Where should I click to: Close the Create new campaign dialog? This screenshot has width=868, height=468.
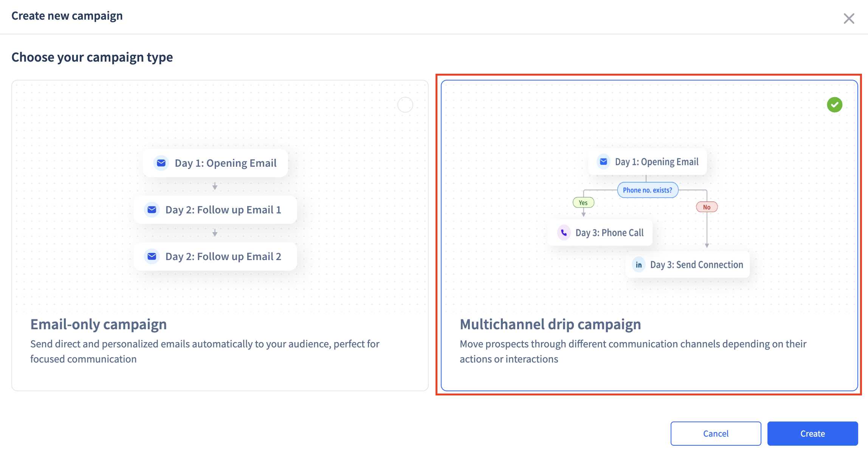coord(849,19)
